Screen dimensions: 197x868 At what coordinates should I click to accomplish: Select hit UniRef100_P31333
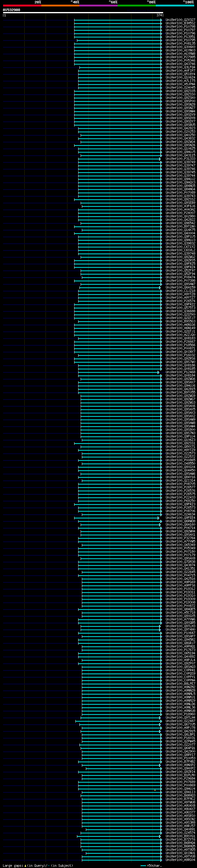(x=180, y=159)
